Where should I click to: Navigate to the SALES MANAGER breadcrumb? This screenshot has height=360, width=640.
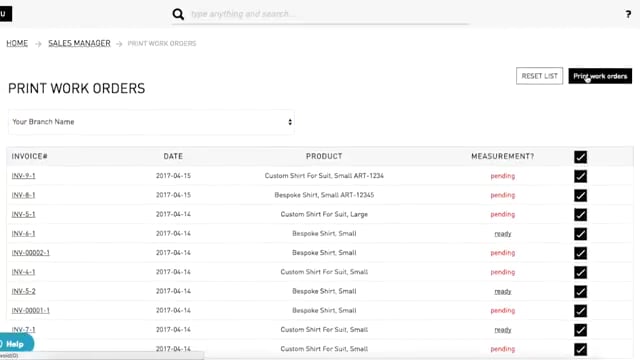click(x=79, y=43)
